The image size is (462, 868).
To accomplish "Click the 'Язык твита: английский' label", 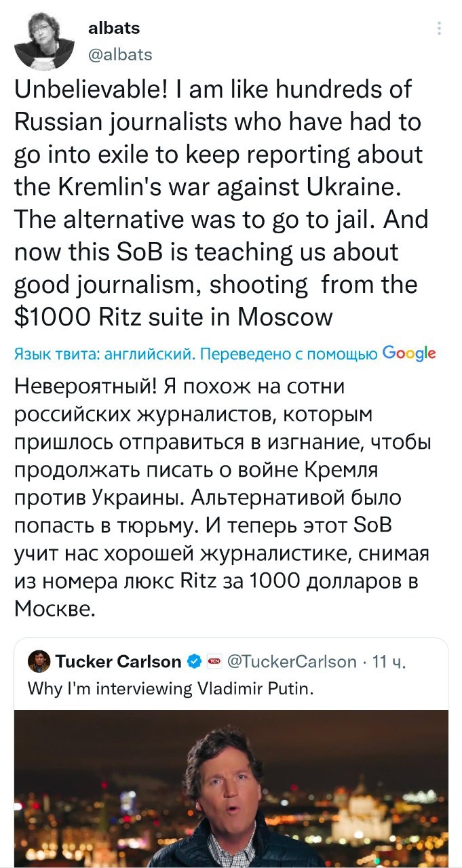I will (x=104, y=353).
